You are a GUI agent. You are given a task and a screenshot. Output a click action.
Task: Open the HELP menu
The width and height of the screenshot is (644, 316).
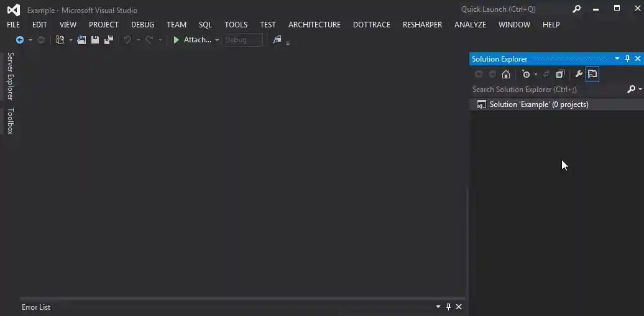pyautogui.click(x=551, y=25)
